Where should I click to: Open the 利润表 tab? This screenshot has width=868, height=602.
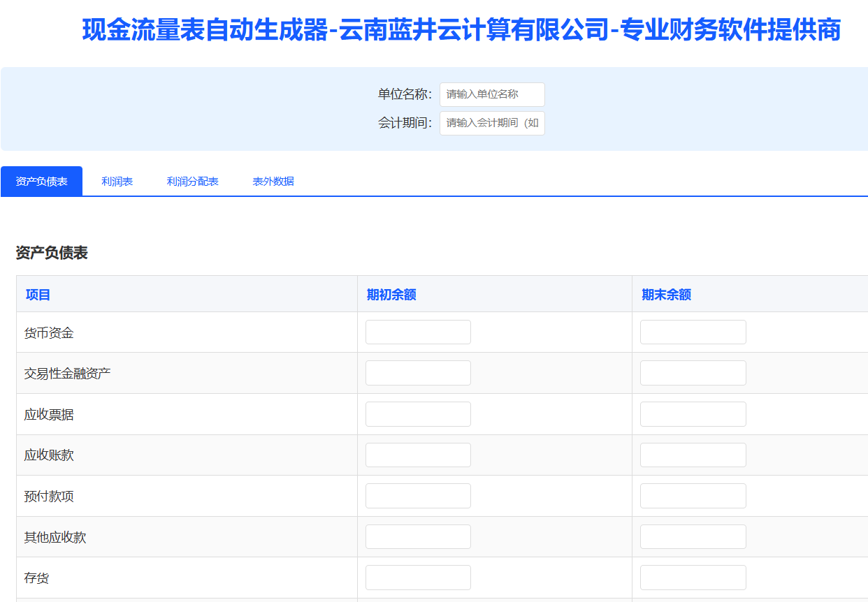tap(117, 182)
